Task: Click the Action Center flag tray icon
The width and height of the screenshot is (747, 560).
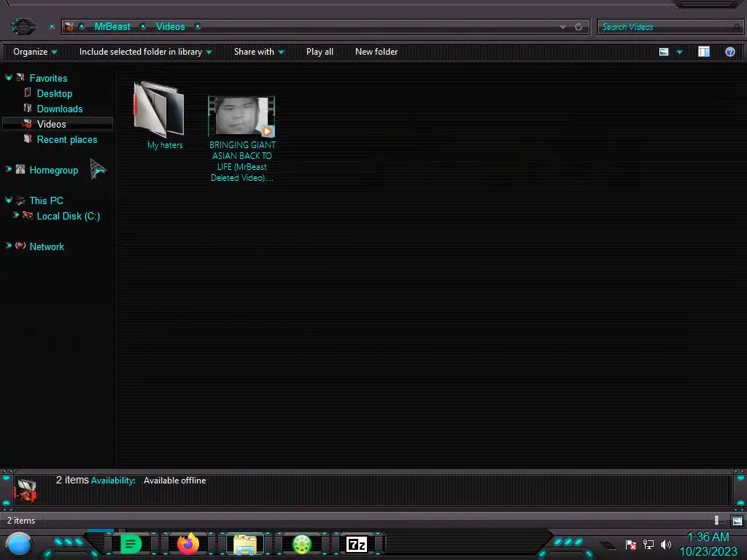Action: [x=631, y=544]
